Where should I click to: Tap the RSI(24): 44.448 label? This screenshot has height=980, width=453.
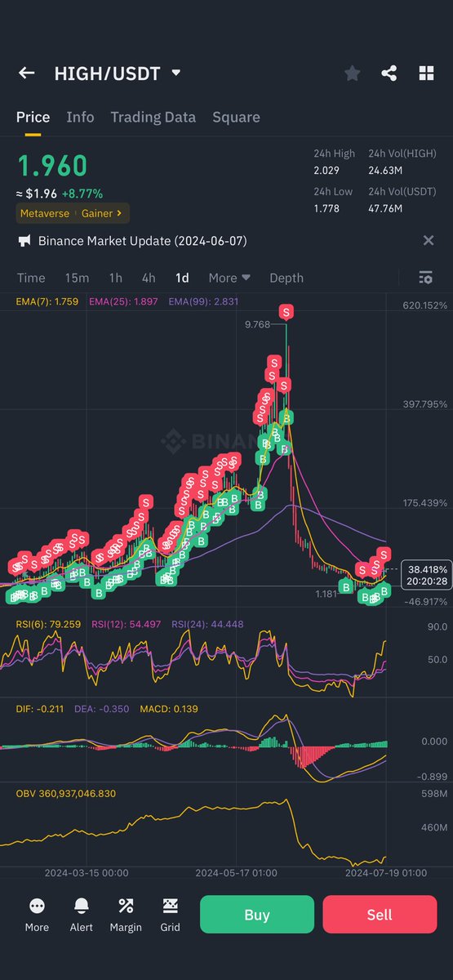207,625
